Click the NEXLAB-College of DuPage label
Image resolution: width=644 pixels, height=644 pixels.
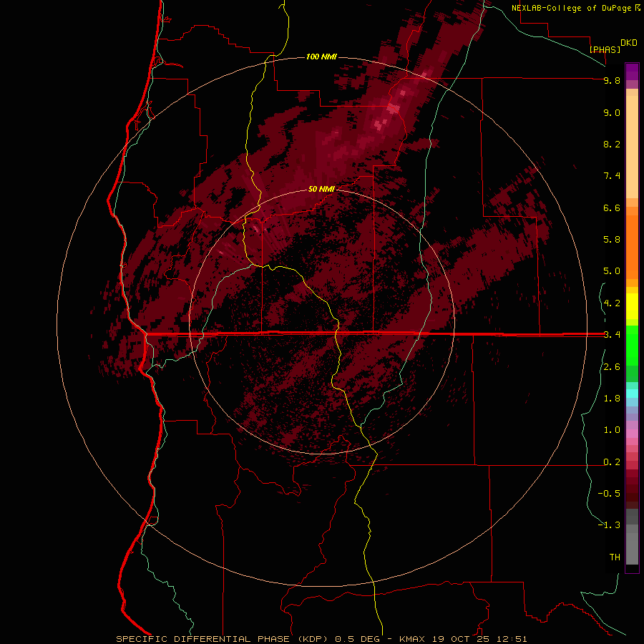click(571, 8)
